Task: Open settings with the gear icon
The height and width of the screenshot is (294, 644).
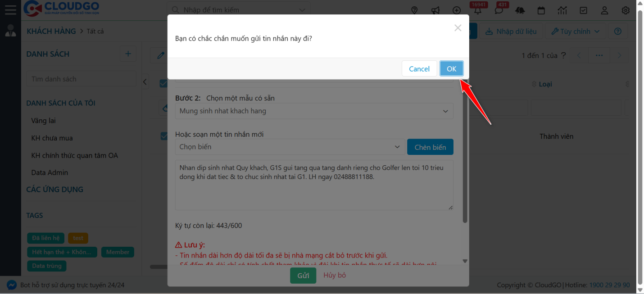Action: pyautogui.click(x=626, y=10)
